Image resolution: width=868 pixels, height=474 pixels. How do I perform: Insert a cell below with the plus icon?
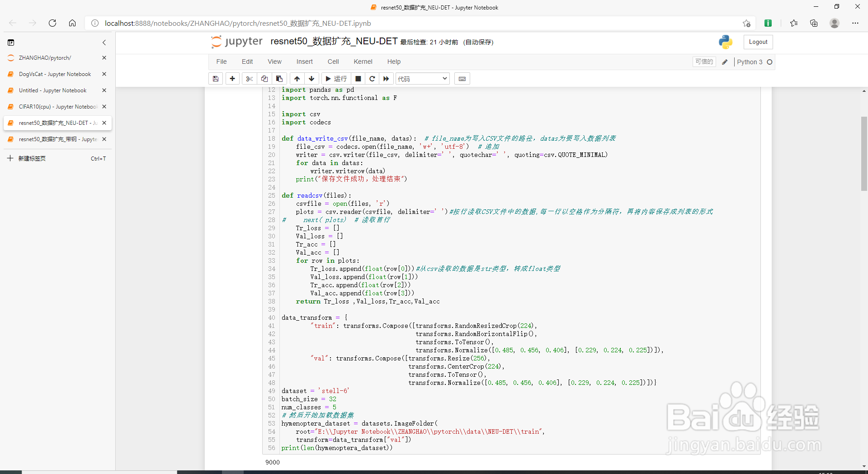[x=232, y=79]
